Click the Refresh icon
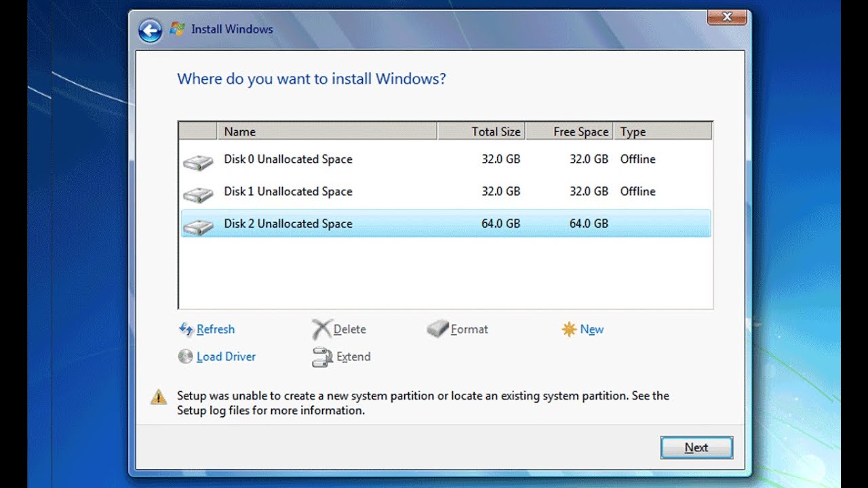This screenshot has width=868, height=488. pos(186,329)
